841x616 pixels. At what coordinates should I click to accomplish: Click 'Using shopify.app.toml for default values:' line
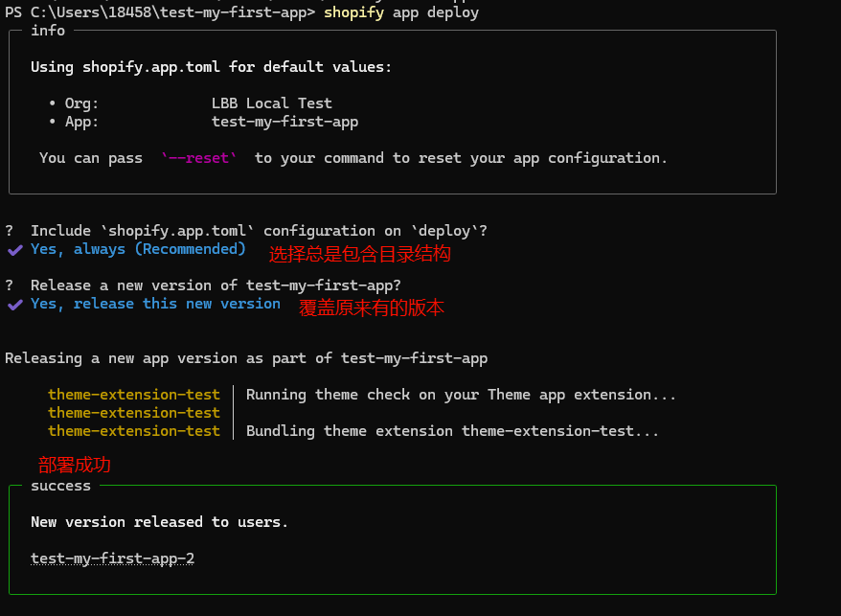point(212,67)
